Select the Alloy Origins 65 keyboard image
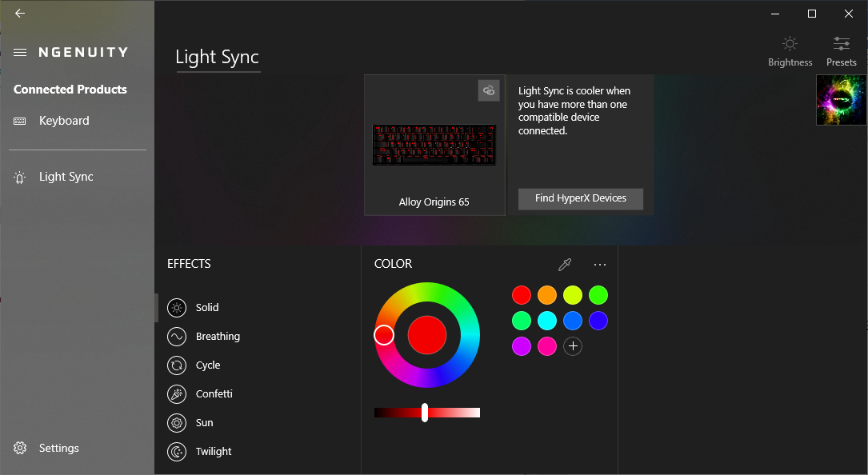The image size is (868, 475). point(434,145)
